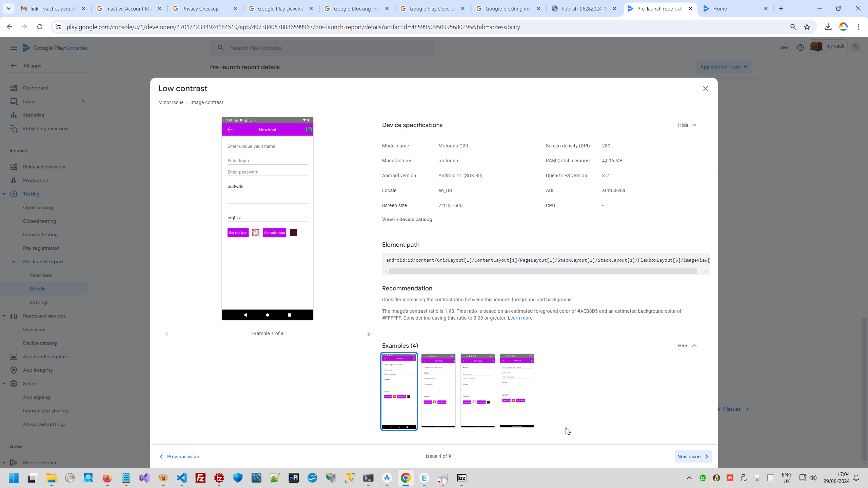Bookmark page with star icon
Screen dimensions: 868x488
[x=807, y=27]
